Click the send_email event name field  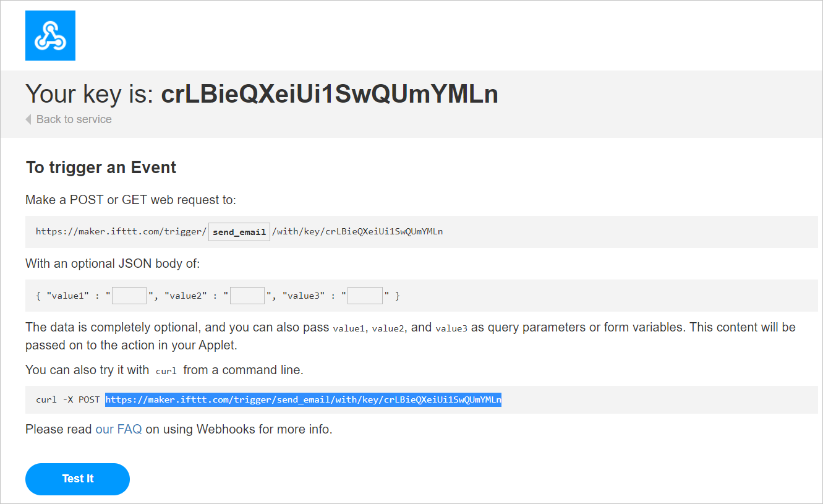point(239,232)
